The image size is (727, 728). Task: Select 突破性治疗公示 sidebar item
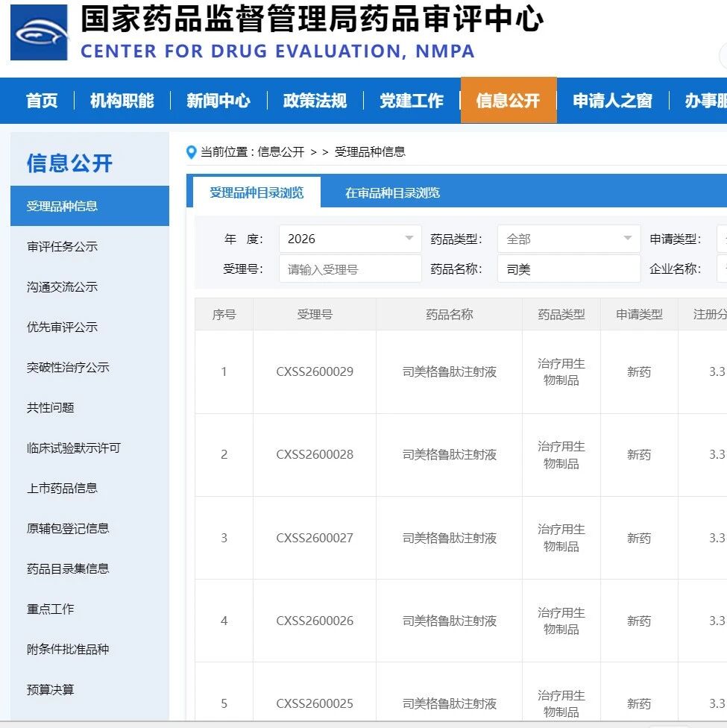68,368
